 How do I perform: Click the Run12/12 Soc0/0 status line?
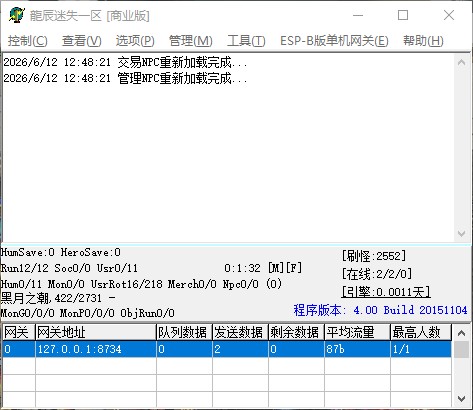point(69,268)
